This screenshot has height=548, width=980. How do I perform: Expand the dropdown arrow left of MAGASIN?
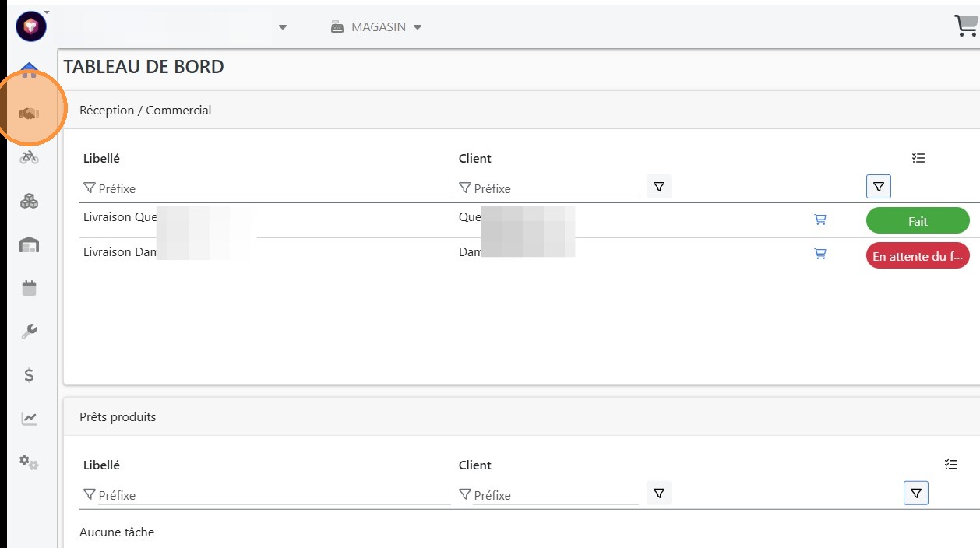point(283,27)
